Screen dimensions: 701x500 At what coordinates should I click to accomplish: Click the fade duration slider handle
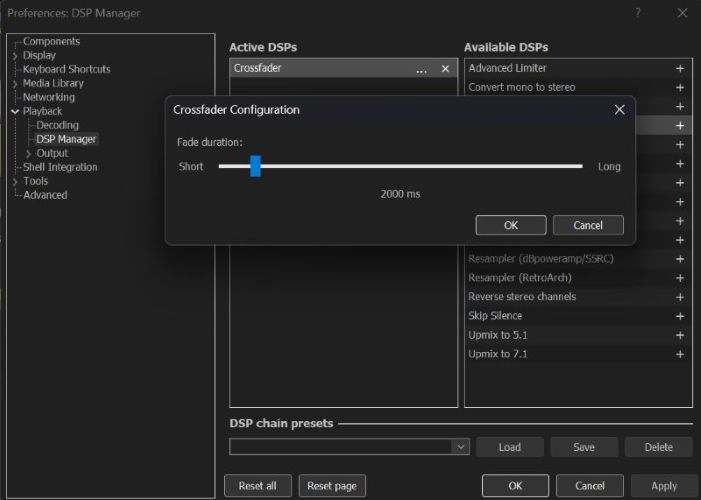(x=255, y=166)
